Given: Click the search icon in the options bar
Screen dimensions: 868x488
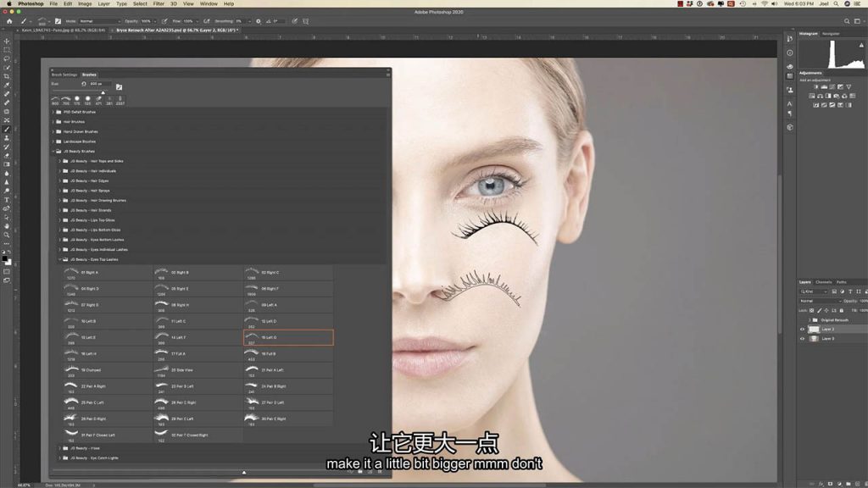Looking at the screenshot, I should point(847,21).
